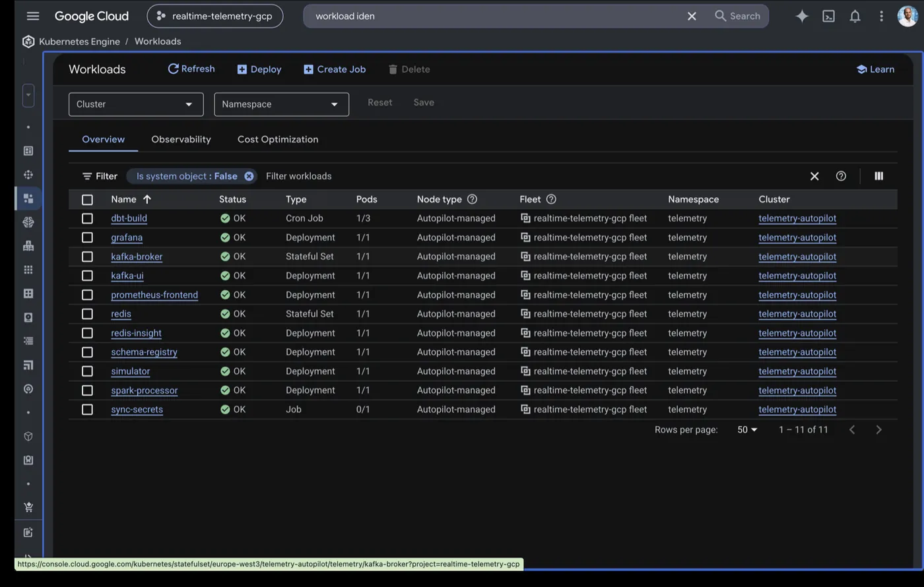This screenshot has height=587, width=924.
Task: Check the redis row checkbox
Action: click(87, 314)
